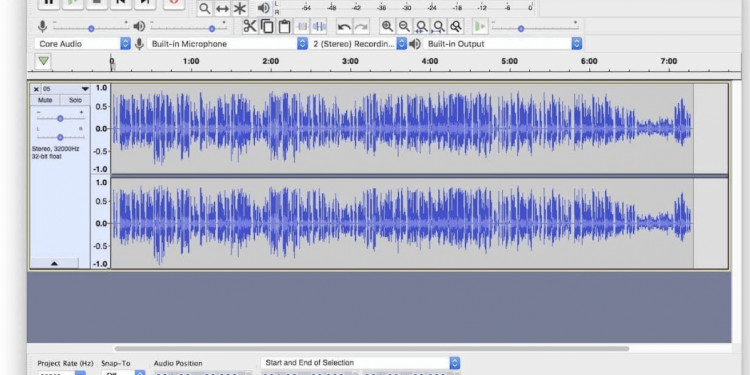Click the Play-at-Speed green icon
The image size is (750, 375).
[x=480, y=26]
